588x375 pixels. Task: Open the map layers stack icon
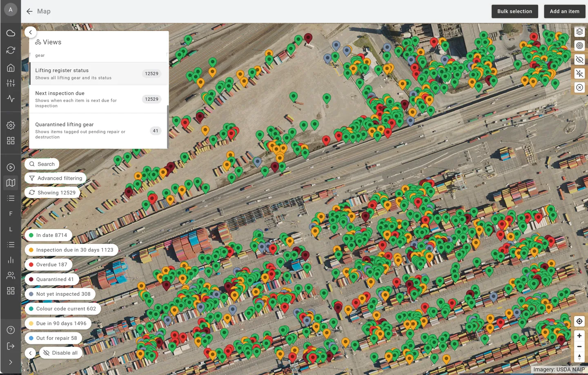579,32
